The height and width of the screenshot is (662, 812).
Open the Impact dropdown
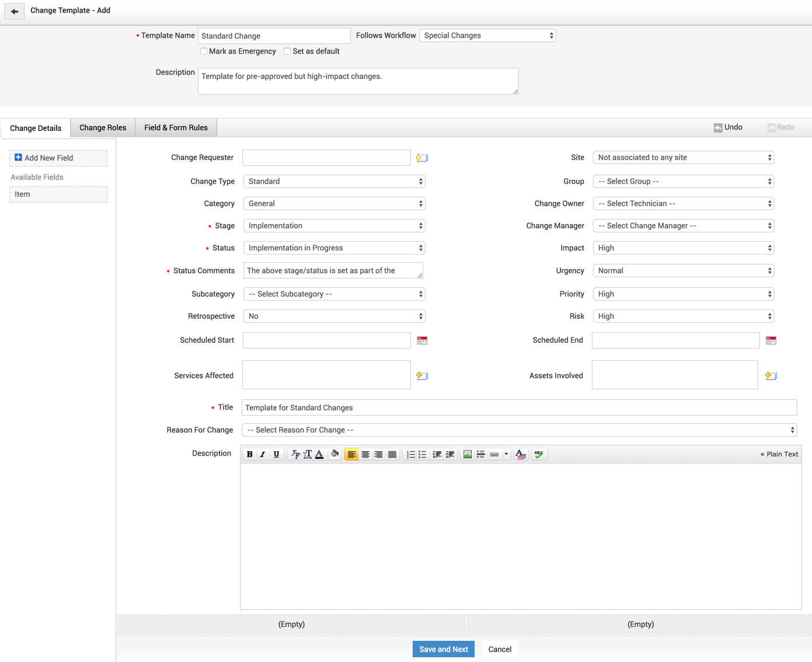683,248
